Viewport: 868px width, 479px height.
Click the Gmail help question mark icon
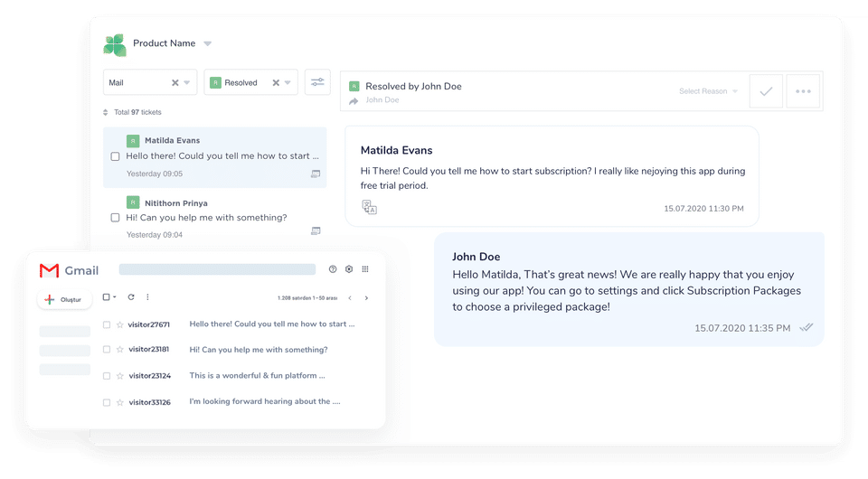333,269
